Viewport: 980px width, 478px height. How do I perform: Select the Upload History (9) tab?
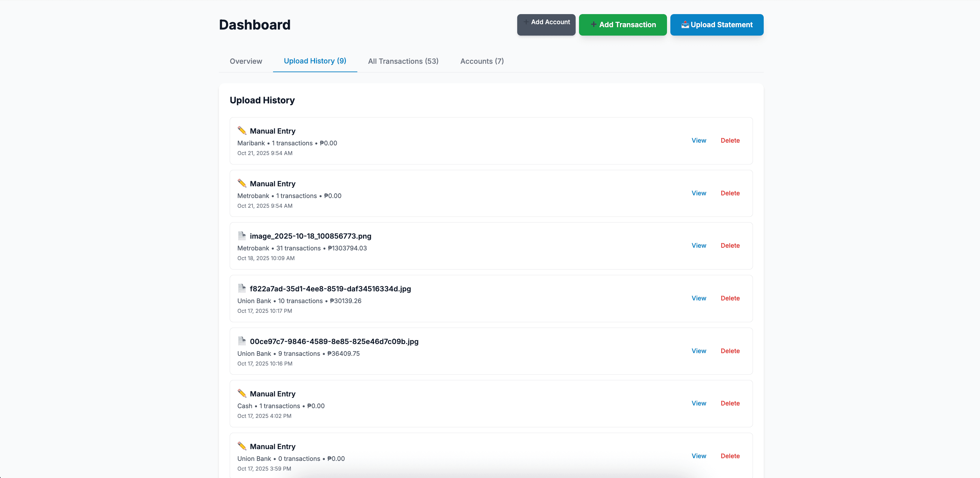click(315, 61)
